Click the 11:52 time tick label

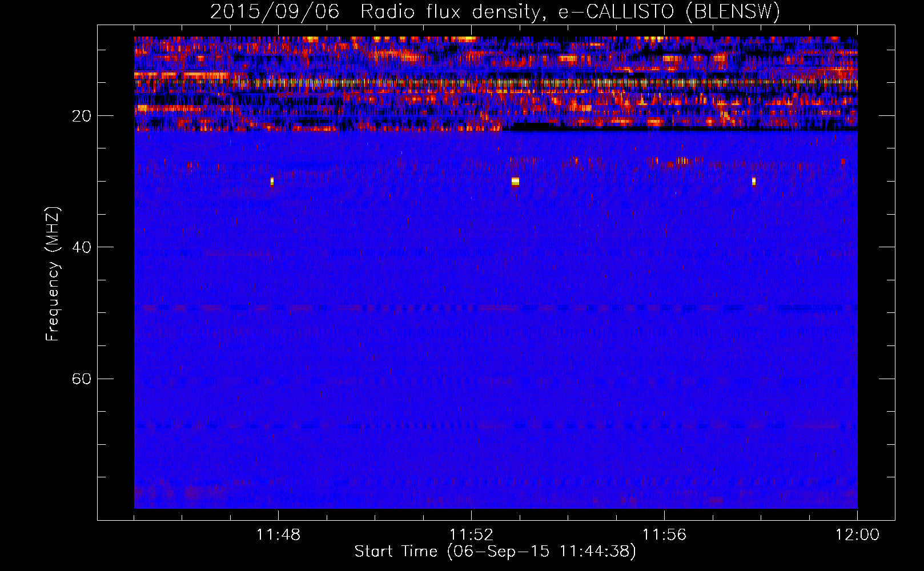pyautogui.click(x=471, y=535)
